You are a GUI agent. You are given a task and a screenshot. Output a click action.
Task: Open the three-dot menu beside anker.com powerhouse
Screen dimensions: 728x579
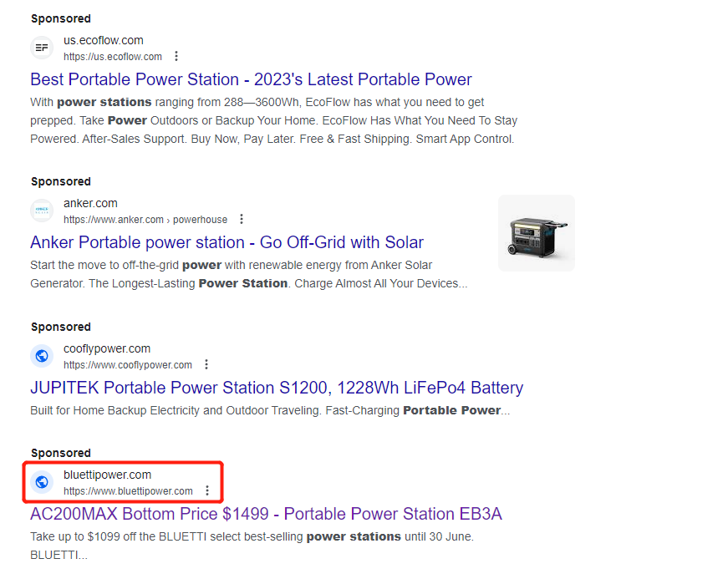(x=242, y=220)
